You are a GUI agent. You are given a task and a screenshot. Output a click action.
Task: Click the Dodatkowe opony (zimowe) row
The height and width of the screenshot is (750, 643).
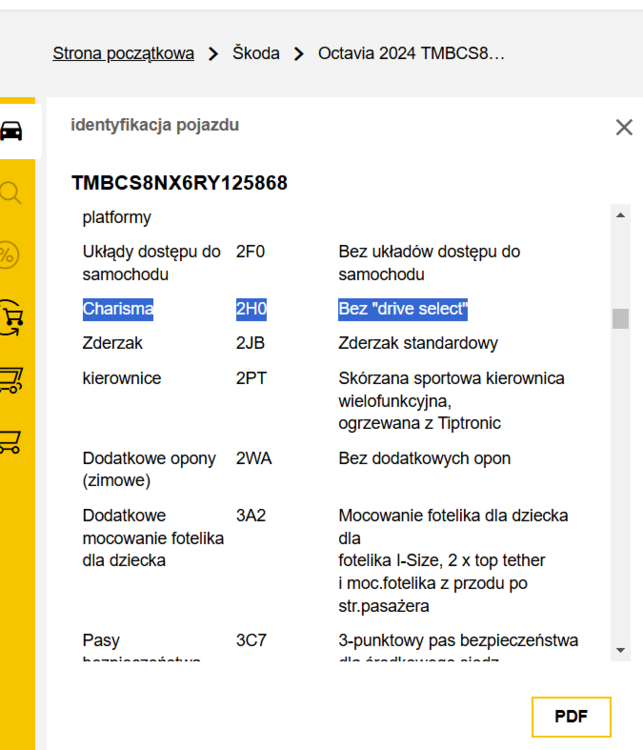[x=149, y=469]
